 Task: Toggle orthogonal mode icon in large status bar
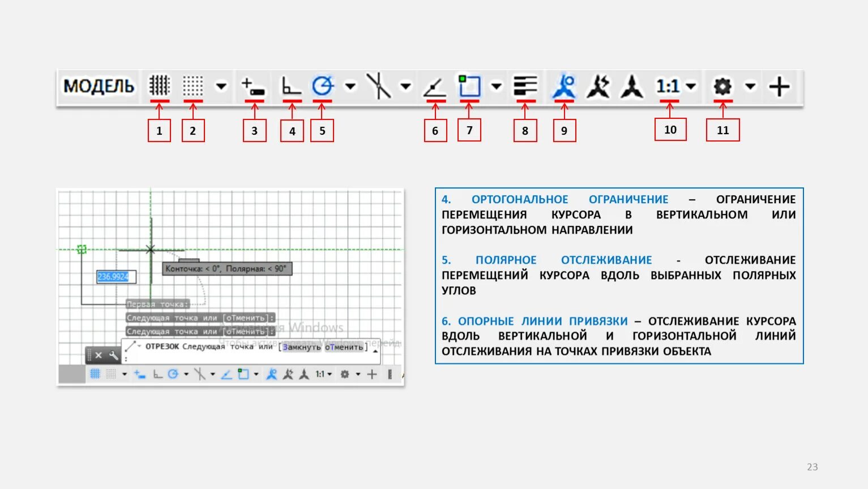291,87
